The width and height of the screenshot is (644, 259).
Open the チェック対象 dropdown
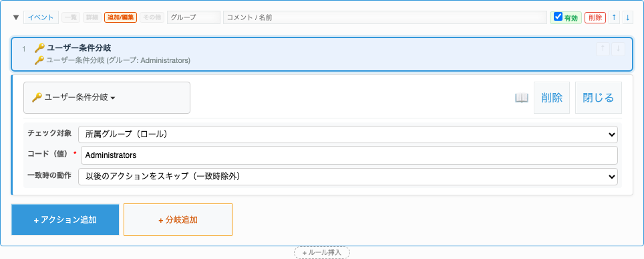tap(348, 135)
